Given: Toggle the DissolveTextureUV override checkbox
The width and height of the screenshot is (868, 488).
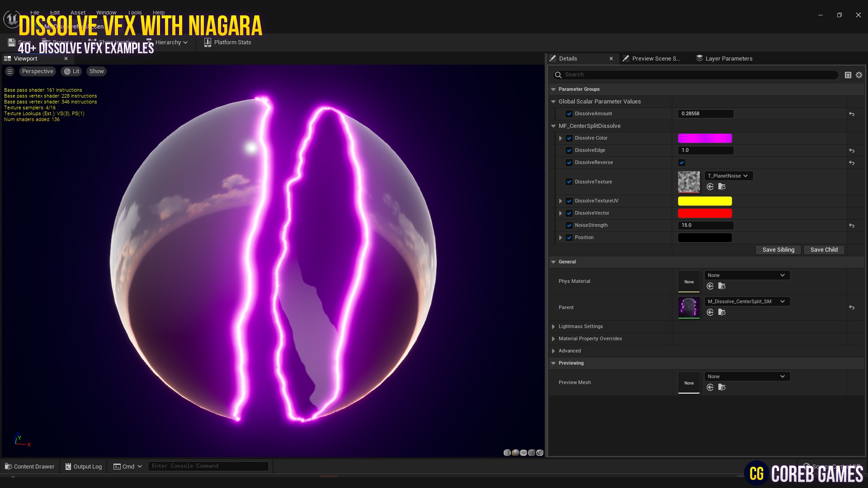Looking at the screenshot, I should [x=569, y=201].
